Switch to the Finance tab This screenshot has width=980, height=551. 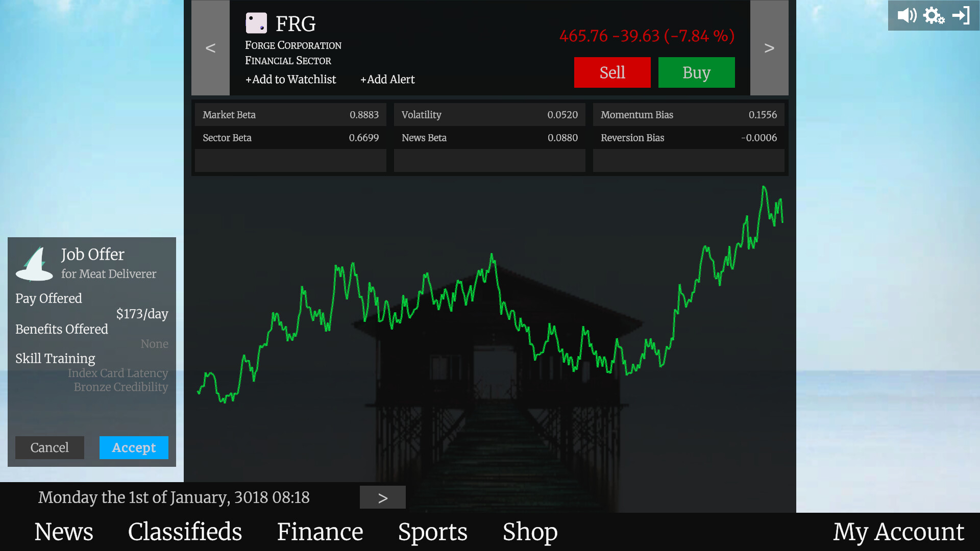(320, 532)
